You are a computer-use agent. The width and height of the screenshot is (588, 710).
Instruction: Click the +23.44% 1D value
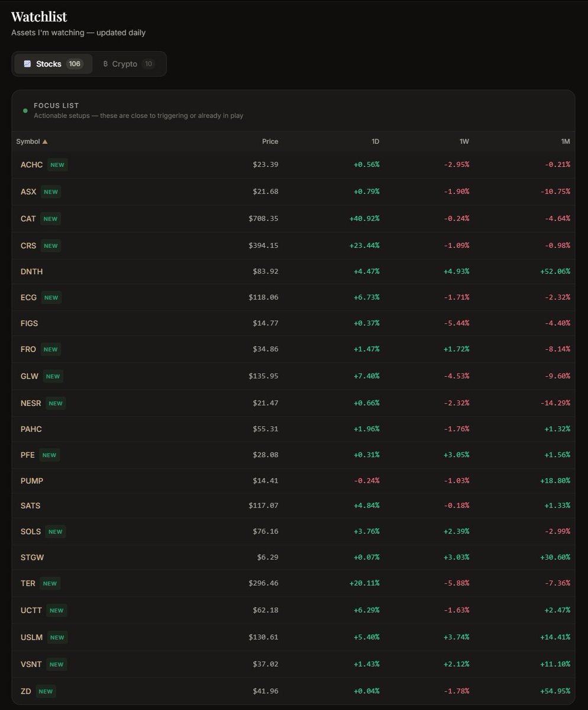[x=364, y=246]
